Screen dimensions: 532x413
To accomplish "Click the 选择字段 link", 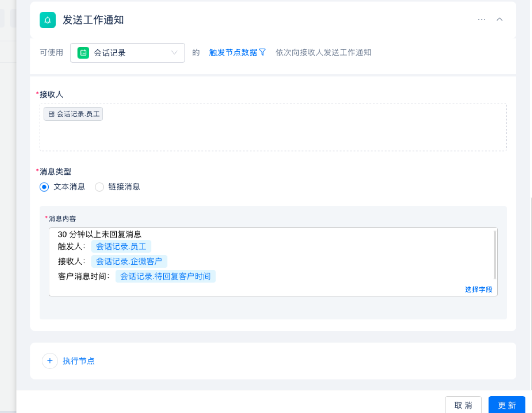I will (478, 289).
